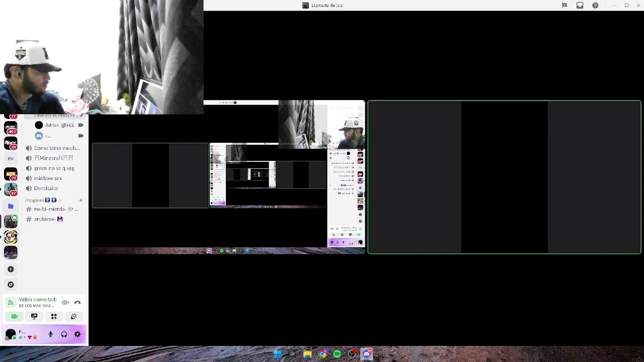This screenshot has width=644, height=362.
Task: Open Discord from taskbar
Action: [x=367, y=354]
